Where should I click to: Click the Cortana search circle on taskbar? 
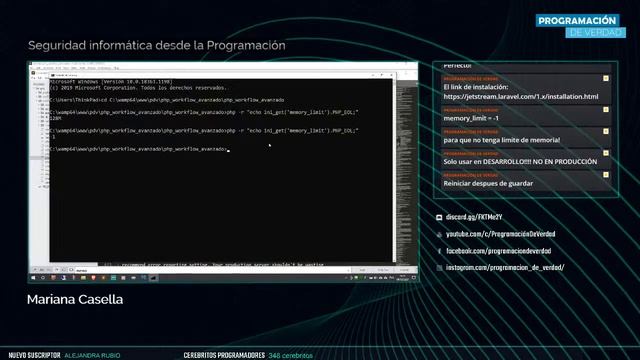(43, 278)
